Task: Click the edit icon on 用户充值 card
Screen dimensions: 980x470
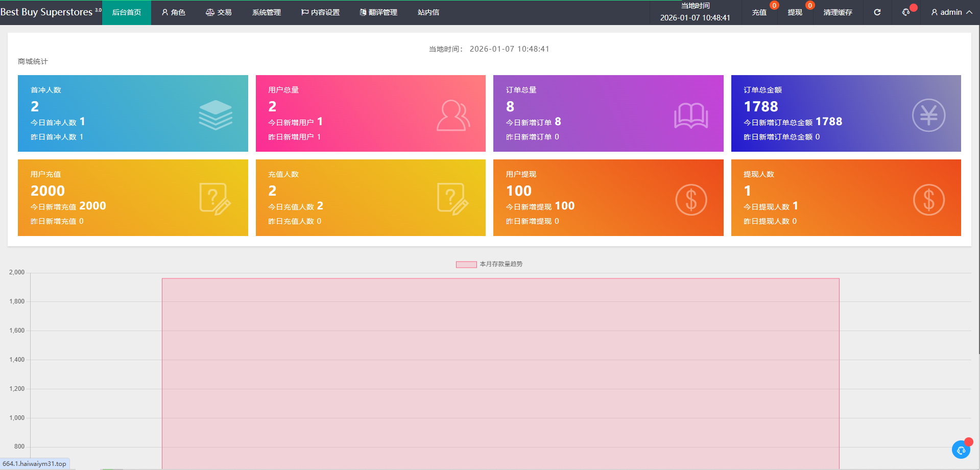Action: (215, 199)
